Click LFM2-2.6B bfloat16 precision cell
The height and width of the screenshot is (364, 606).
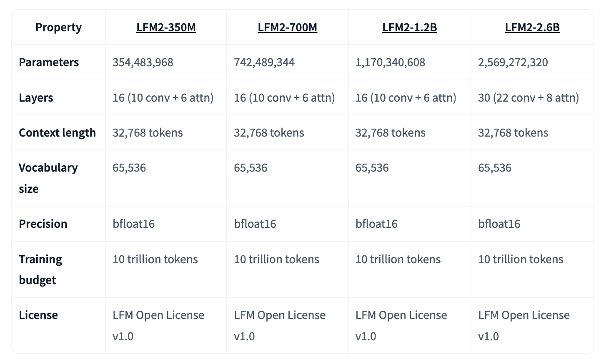pos(499,224)
